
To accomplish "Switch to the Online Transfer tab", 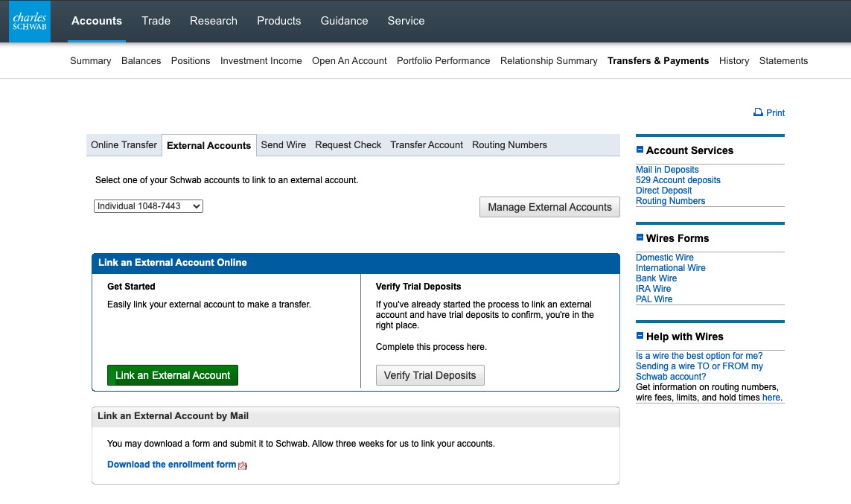I will 124,145.
